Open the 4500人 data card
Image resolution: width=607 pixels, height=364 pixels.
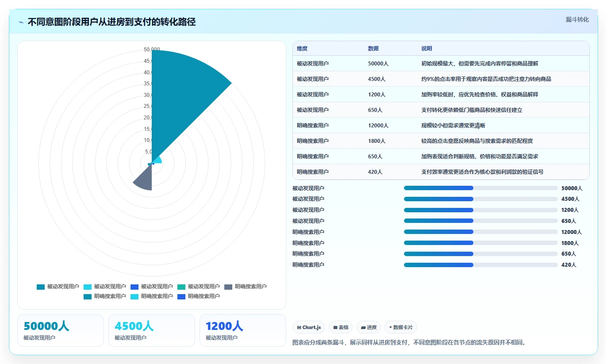point(152,330)
